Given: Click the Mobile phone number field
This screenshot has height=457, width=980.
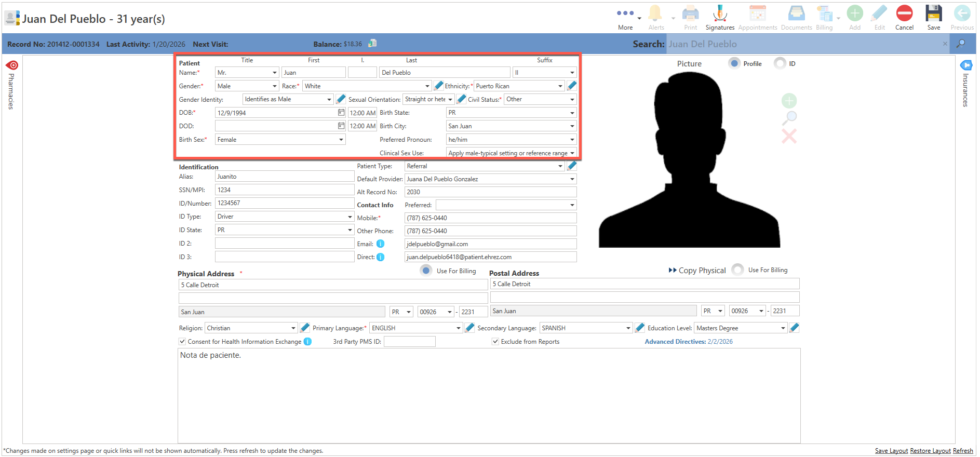Looking at the screenshot, I should [490, 218].
